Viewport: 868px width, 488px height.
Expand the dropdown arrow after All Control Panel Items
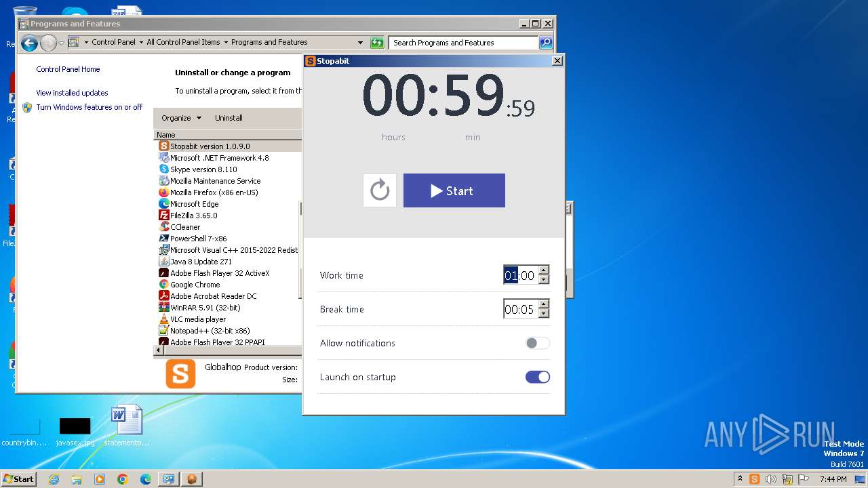pyautogui.click(x=226, y=42)
